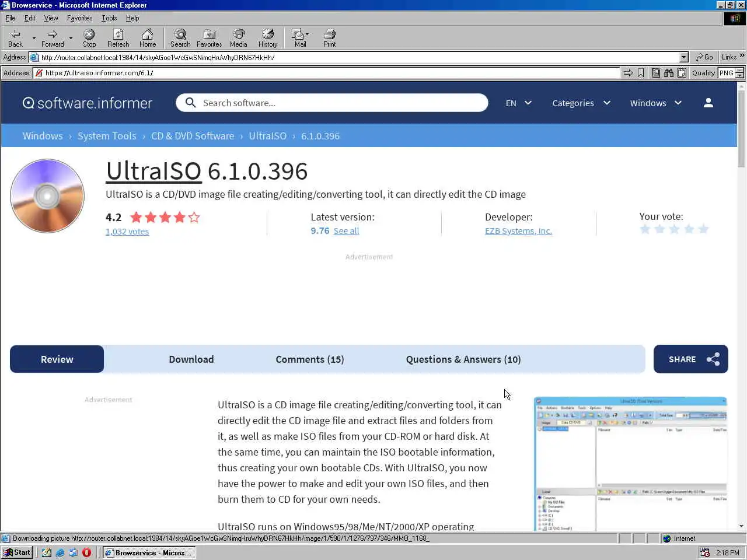Click the Windows breadcrumb link
The image size is (747, 560).
pyautogui.click(x=43, y=136)
